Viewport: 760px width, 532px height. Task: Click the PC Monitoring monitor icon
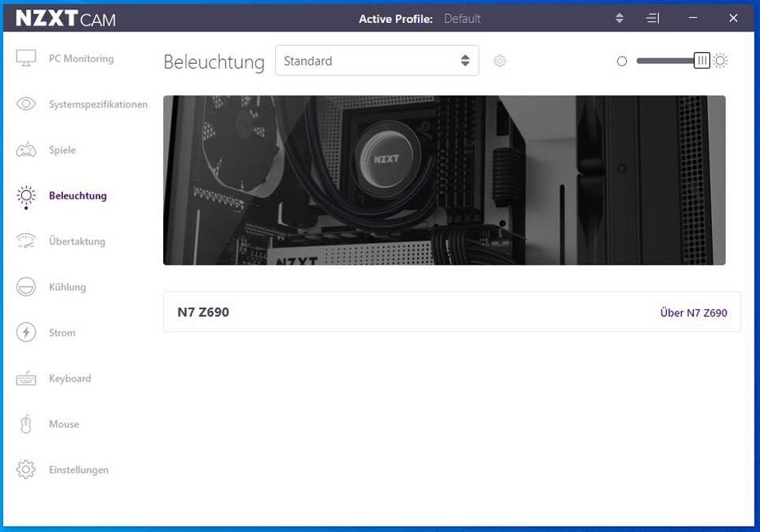tap(26, 58)
